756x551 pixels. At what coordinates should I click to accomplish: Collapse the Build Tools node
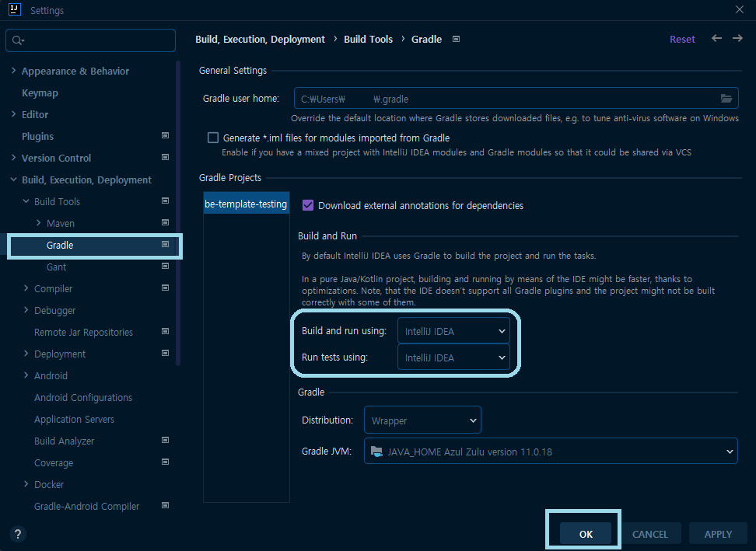click(26, 201)
